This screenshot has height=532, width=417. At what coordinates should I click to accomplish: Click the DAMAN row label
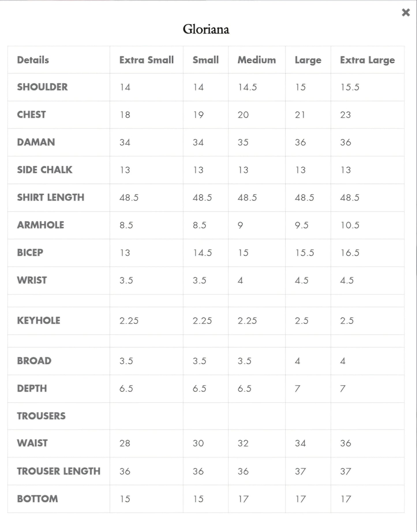pyautogui.click(x=36, y=142)
